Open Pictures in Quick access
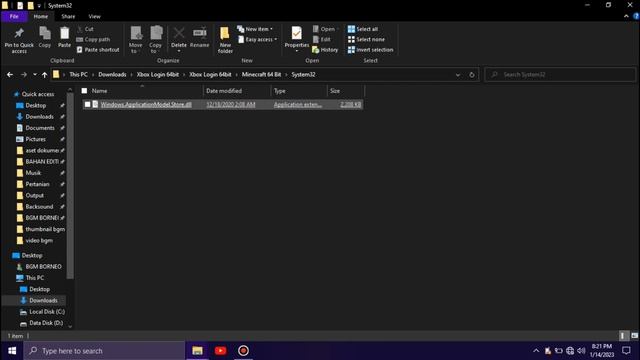640x360 pixels. tap(36, 139)
